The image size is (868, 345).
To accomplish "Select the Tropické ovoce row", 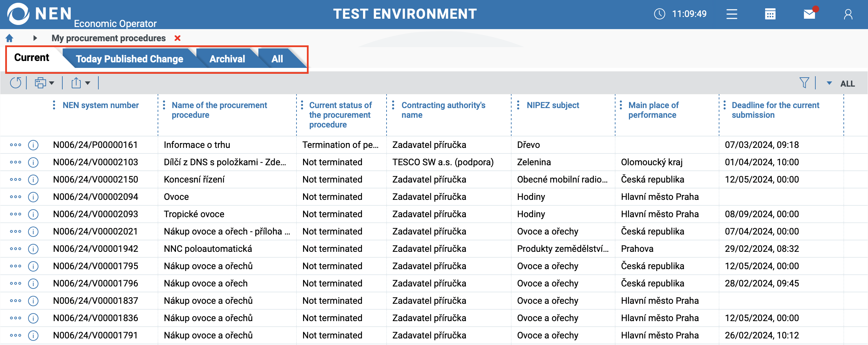I will tap(194, 214).
